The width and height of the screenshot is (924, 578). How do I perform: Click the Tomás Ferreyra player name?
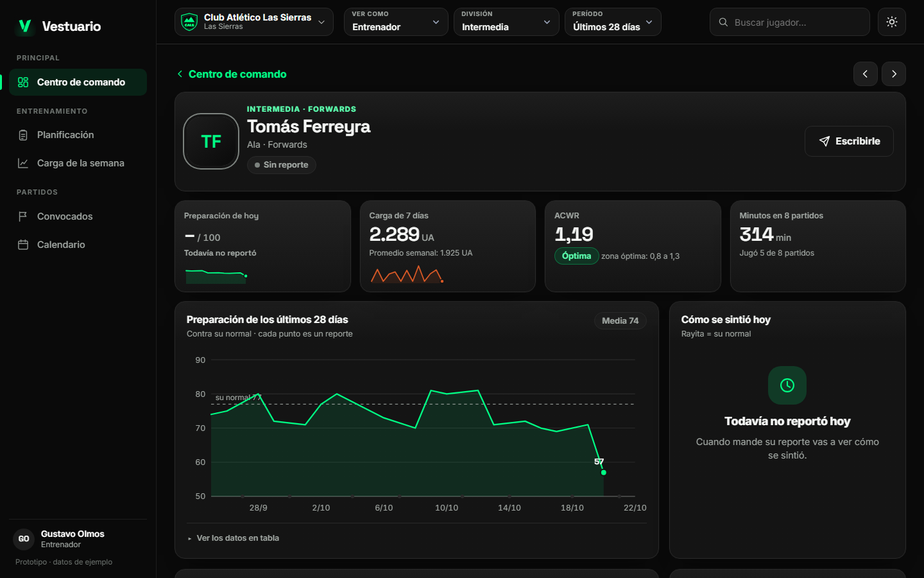(309, 127)
